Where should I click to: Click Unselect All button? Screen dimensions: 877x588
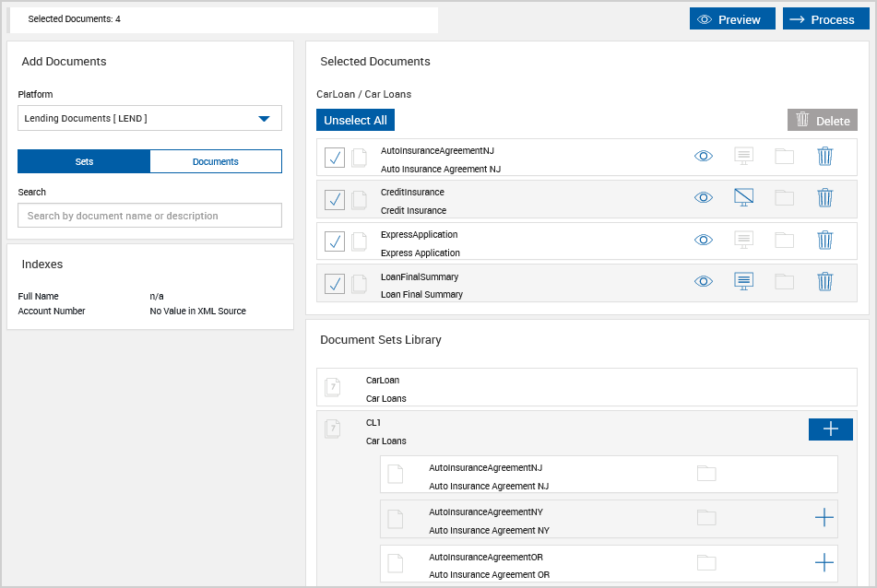click(x=355, y=120)
